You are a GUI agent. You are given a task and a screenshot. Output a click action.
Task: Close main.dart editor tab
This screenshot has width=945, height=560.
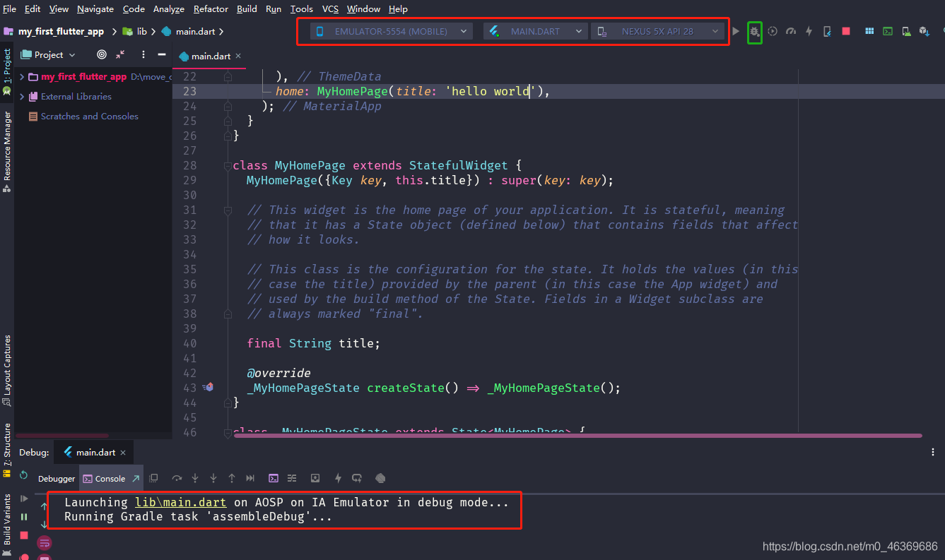[238, 56]
